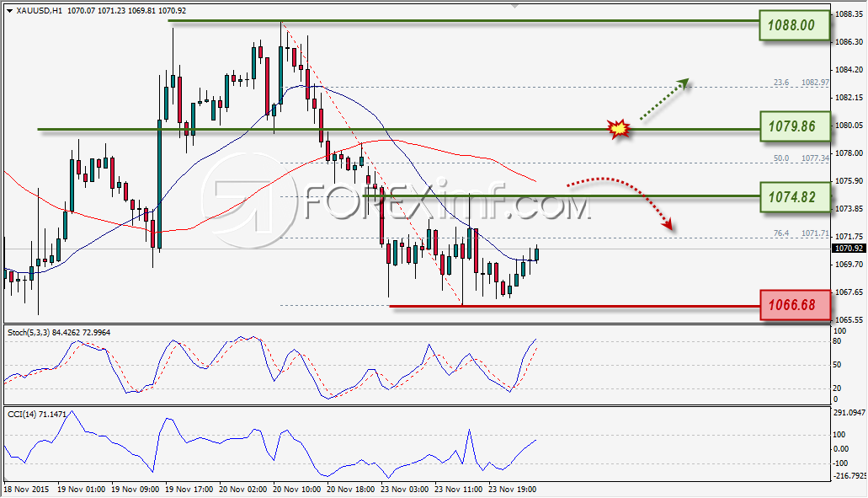The height and width of the screenshot is (498, 868).
Task: Click the 1084.20 price scale value
Action: point(849,69)
